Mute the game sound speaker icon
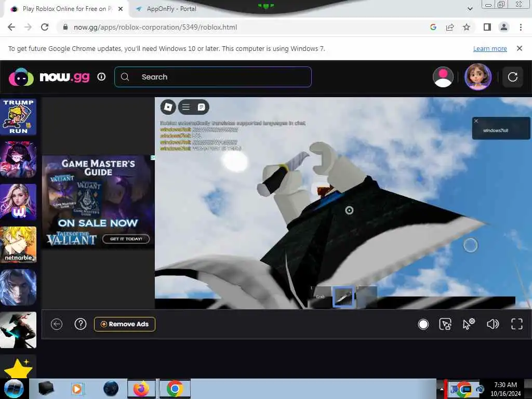The image size is (532, 399). coord(493,324)
